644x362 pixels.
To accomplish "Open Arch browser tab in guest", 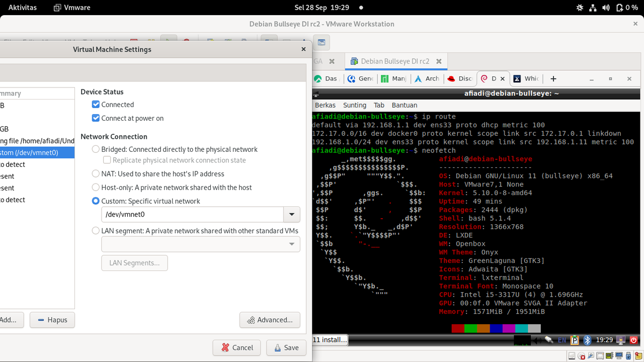I will tap(427, 78).
